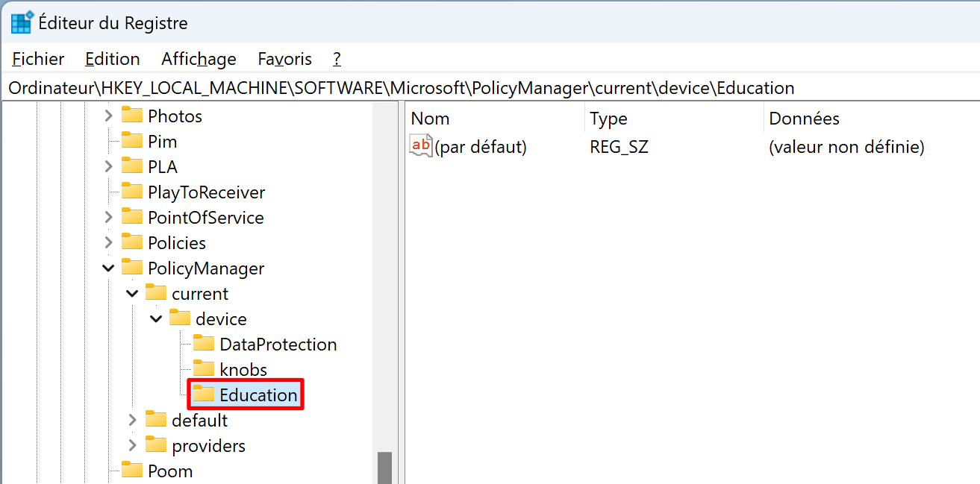Select the Photos key label
This screenshot has height=484, width=980.
(x=175, y=116)
